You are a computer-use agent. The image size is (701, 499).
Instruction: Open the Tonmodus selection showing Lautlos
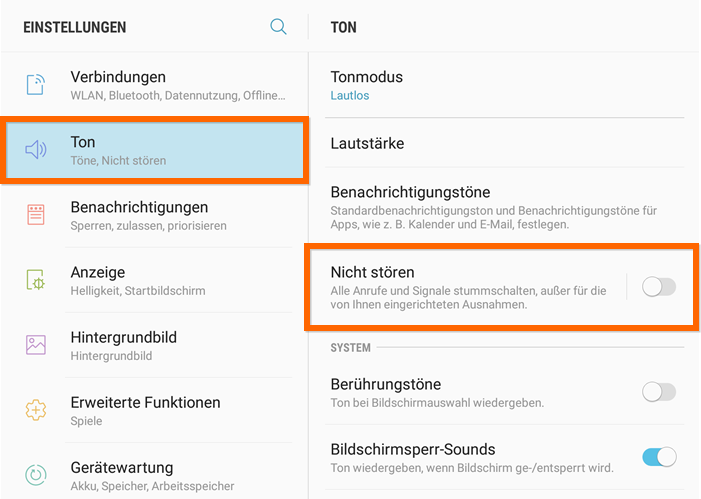click(504, 85)
